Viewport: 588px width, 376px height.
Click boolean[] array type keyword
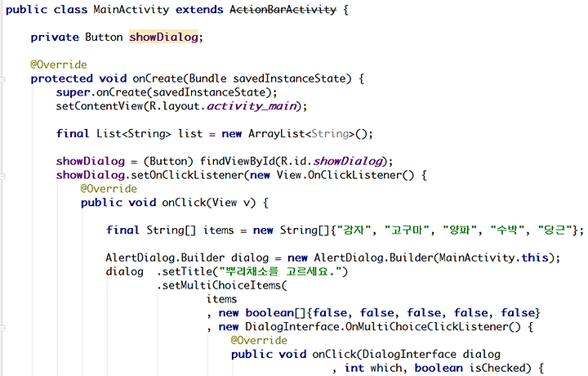tap(276, 313)
